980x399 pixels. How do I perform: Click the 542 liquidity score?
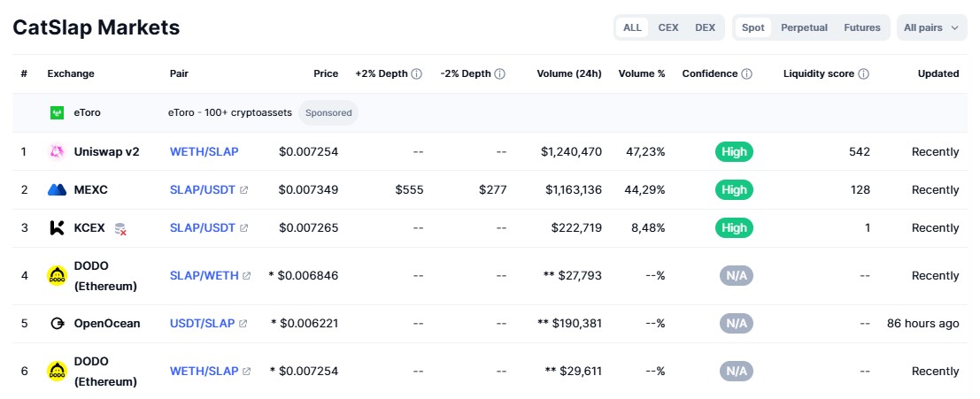(860, 152)
